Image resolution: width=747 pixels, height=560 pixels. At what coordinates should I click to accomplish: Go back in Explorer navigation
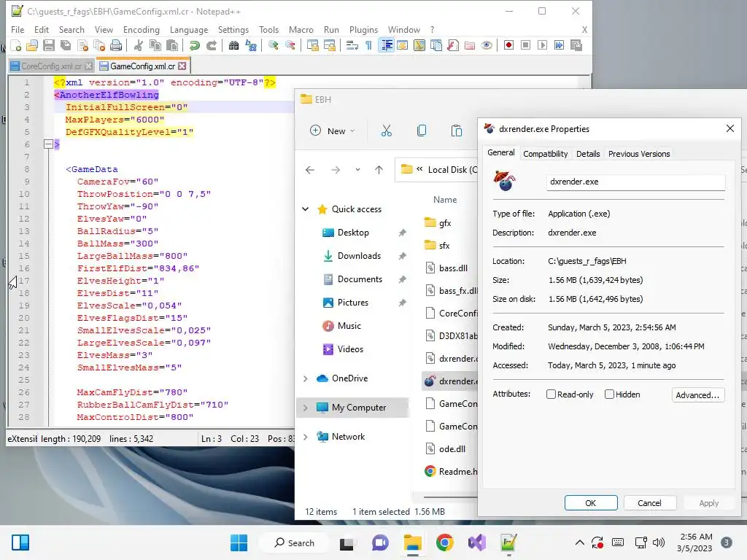(x=310, y=170)
